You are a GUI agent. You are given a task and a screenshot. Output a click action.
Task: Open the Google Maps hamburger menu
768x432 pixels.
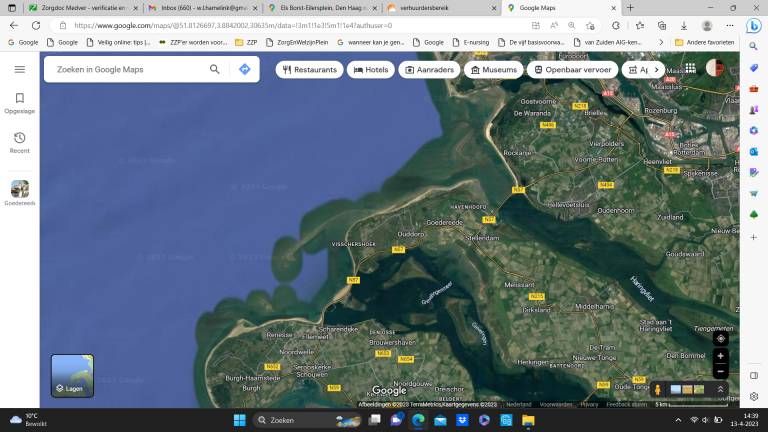(x=20, y=69)
